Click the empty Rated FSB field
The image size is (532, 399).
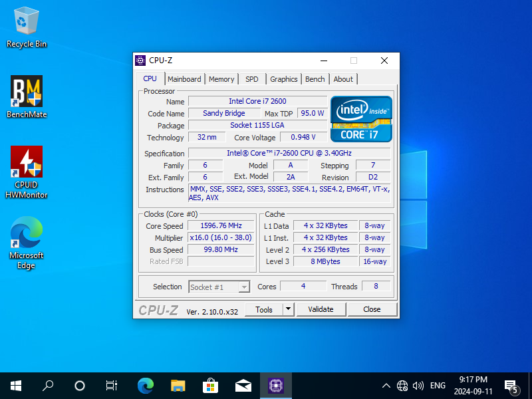pyautogui.click(x=221, y=261)
